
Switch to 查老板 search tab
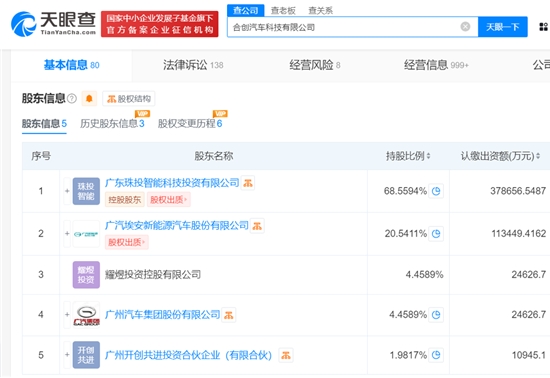[283, 11]
